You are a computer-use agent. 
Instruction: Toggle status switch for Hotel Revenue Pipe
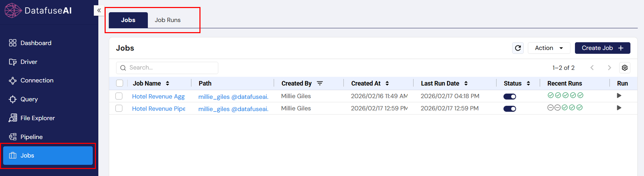coord(510,109)
